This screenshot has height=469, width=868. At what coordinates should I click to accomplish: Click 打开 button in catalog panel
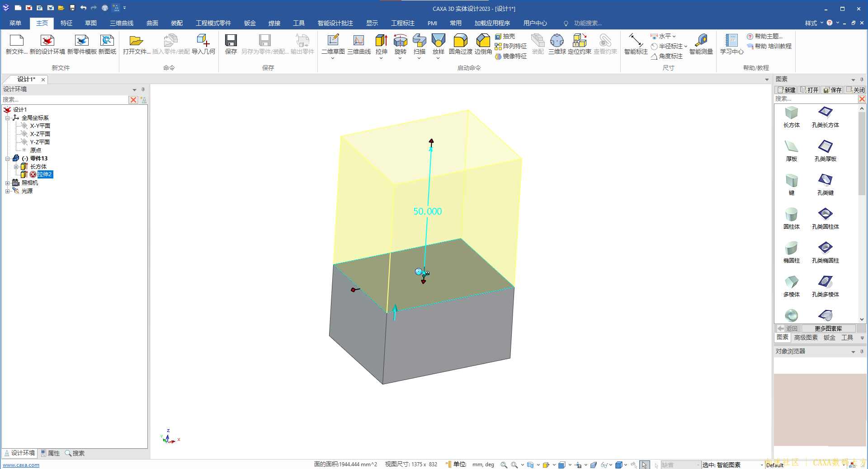tap(809, 90)
